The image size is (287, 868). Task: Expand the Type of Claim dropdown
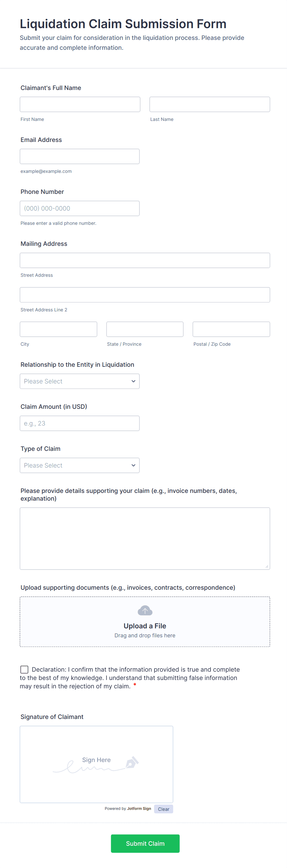pos(79,465)
